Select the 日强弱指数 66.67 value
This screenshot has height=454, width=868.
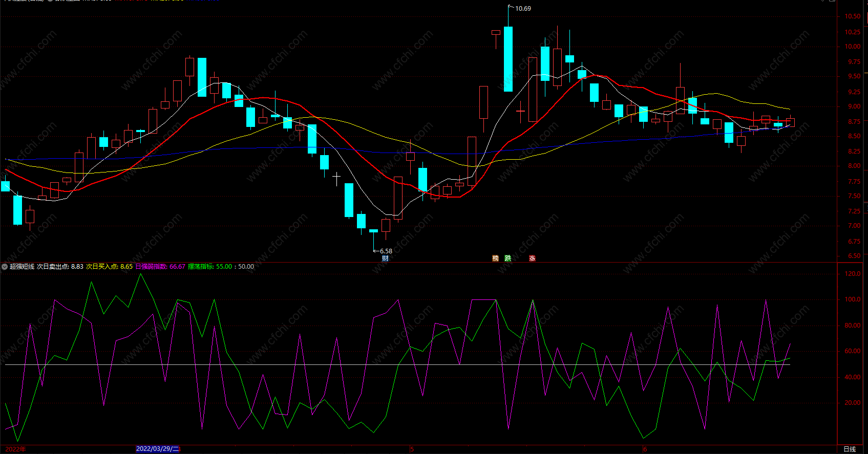click(160, 267)
